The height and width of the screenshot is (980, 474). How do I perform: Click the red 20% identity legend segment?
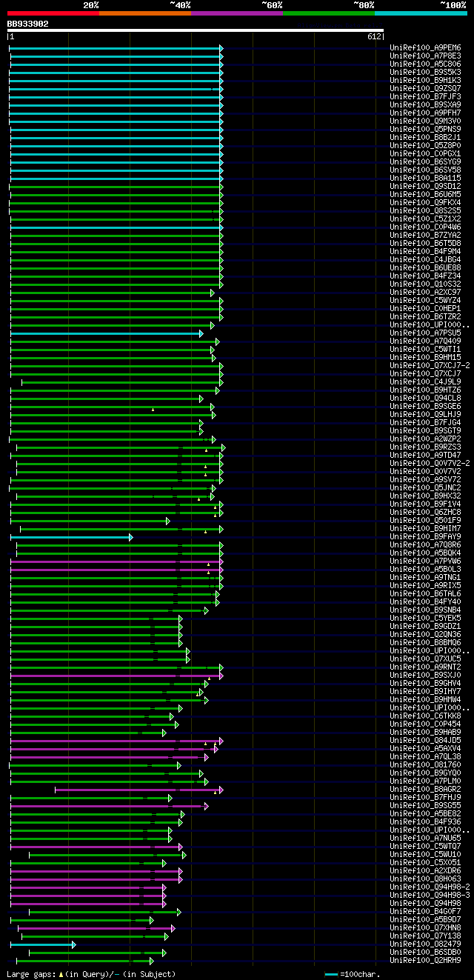53,13
